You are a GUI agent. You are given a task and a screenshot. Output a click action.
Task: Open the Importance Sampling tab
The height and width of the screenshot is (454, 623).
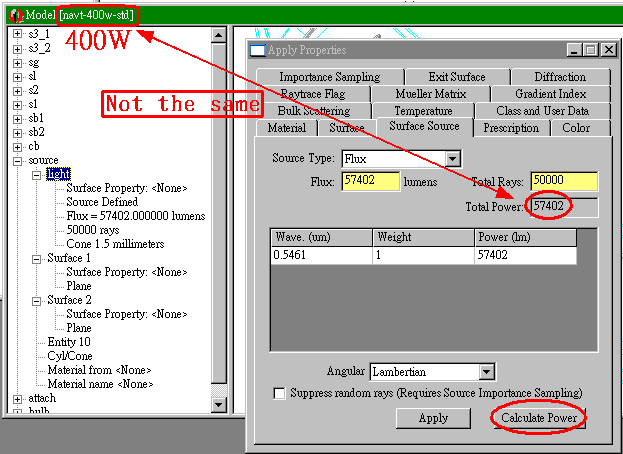[330, 77]
